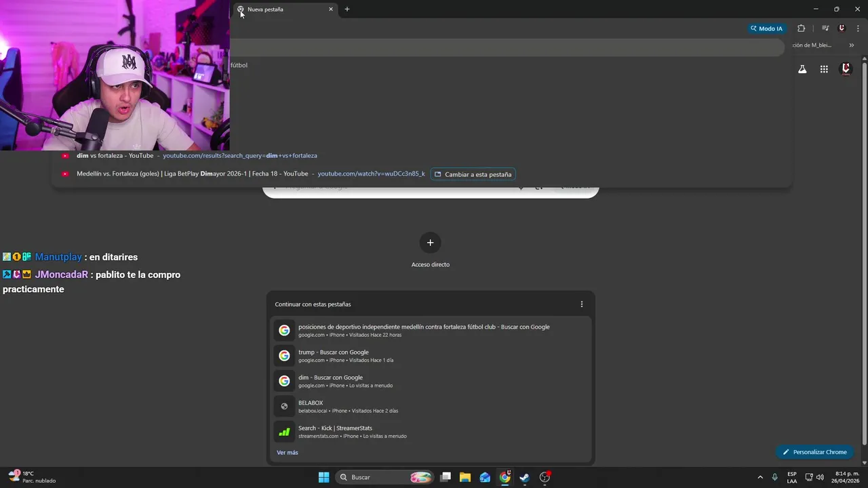Select the Nueva pestaña tab
Image resolution: width=868 pixels, height=488 pixels.
tap(285, 9)
